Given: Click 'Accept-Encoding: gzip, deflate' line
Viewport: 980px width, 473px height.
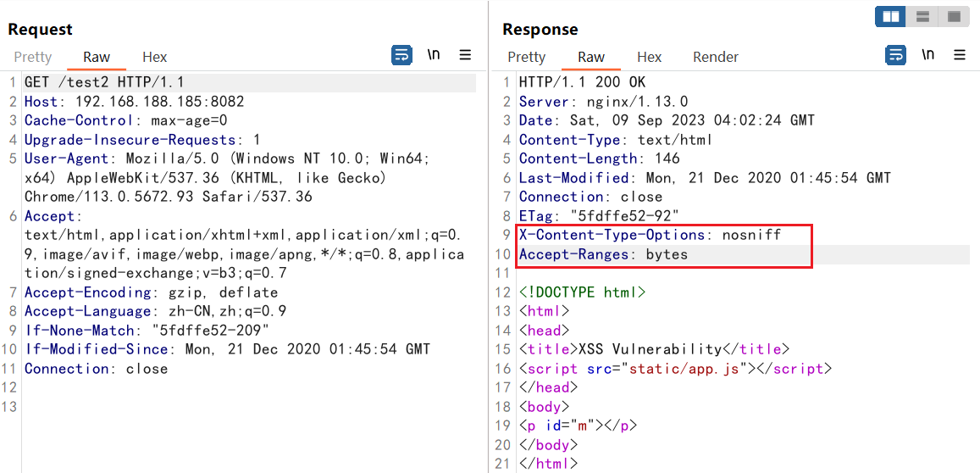Looking at the screenshot, I should [152, 292].
